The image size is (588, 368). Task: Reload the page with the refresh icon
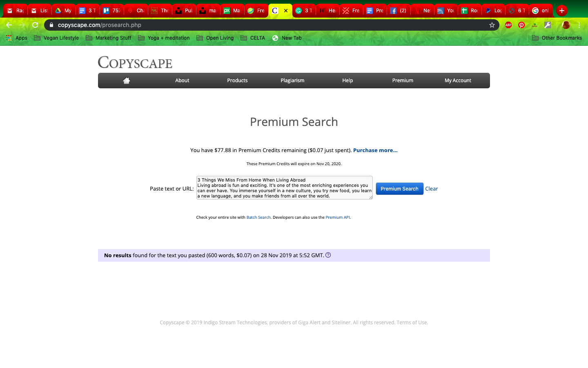[35, 25]
